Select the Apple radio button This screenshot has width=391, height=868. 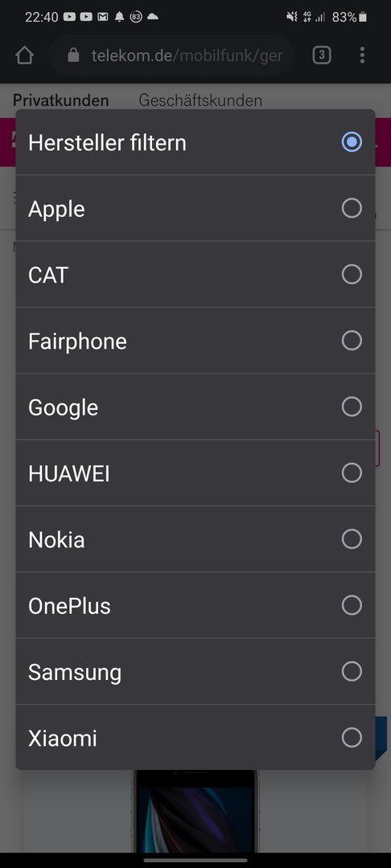(352, 208)
